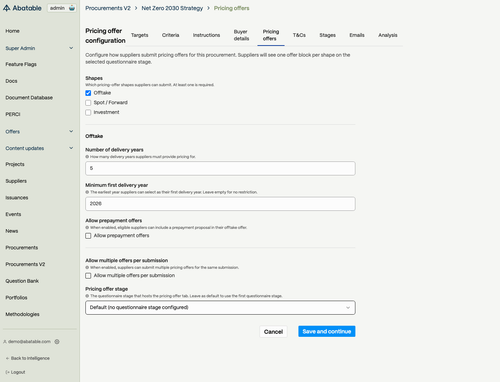Open Question Bank in sidebar

(x=22, y=281)
